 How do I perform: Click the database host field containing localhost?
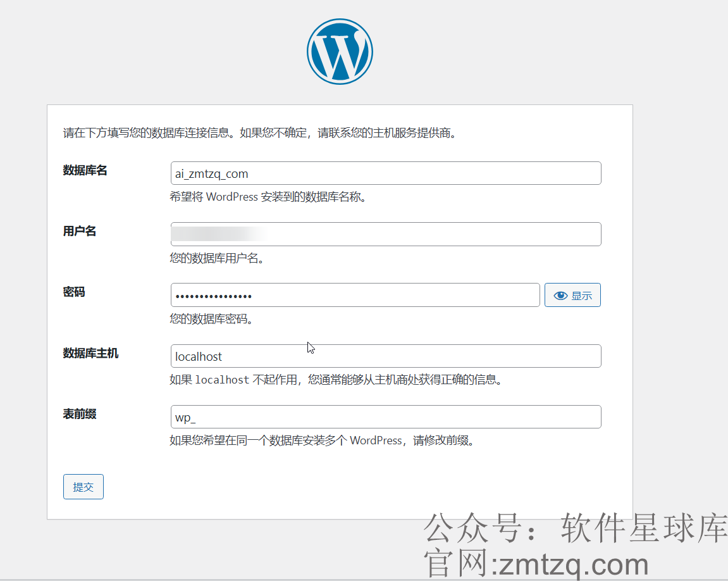tap(386, 356)
